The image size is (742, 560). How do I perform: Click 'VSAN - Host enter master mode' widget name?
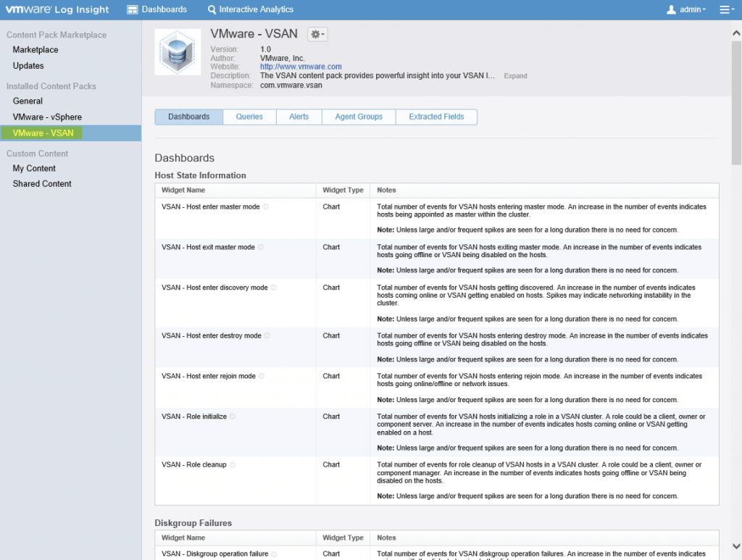[x=211, y=206]
